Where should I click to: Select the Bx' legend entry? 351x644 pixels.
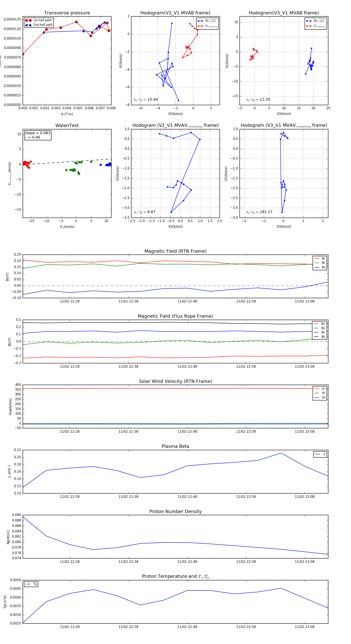[x=320, y=324]
